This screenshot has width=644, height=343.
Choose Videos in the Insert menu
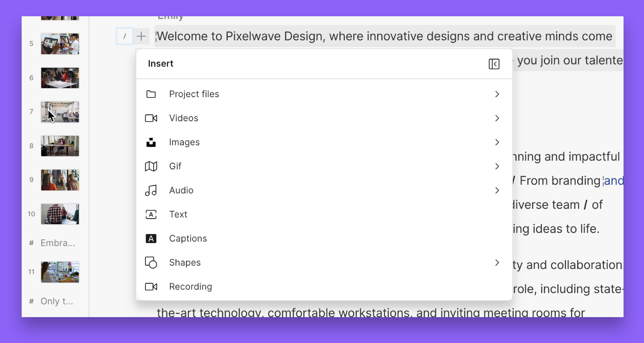point(324,118)
